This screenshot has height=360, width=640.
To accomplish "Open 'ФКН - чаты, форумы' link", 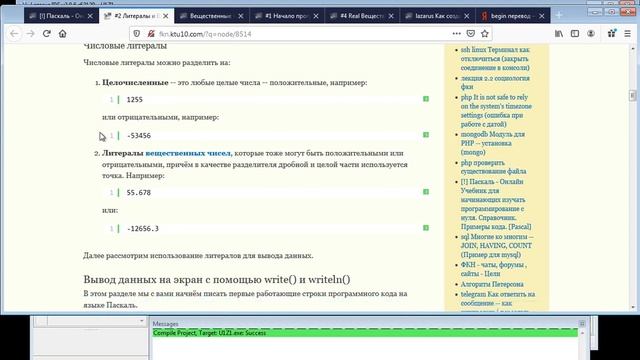I will 493,269.
